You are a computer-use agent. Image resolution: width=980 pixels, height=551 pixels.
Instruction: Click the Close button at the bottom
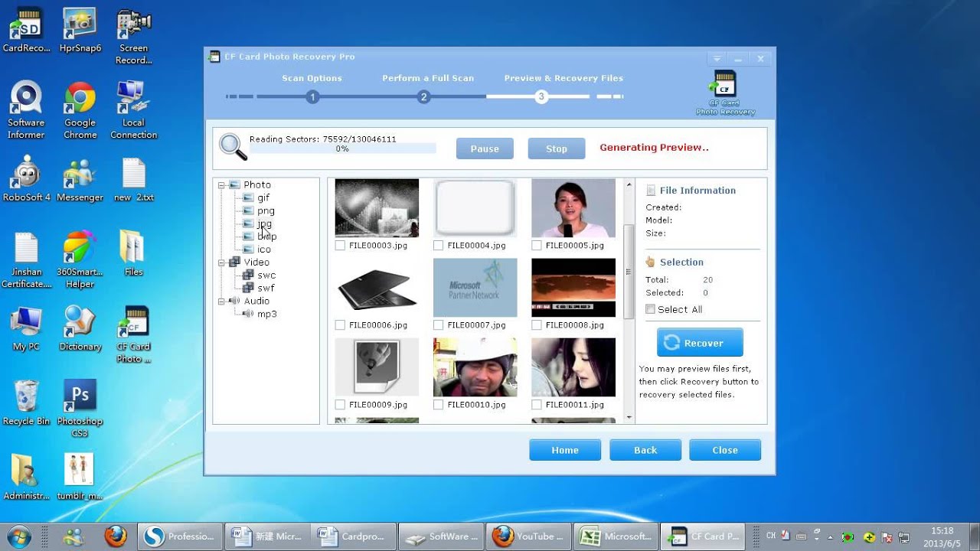click(725, 450)
